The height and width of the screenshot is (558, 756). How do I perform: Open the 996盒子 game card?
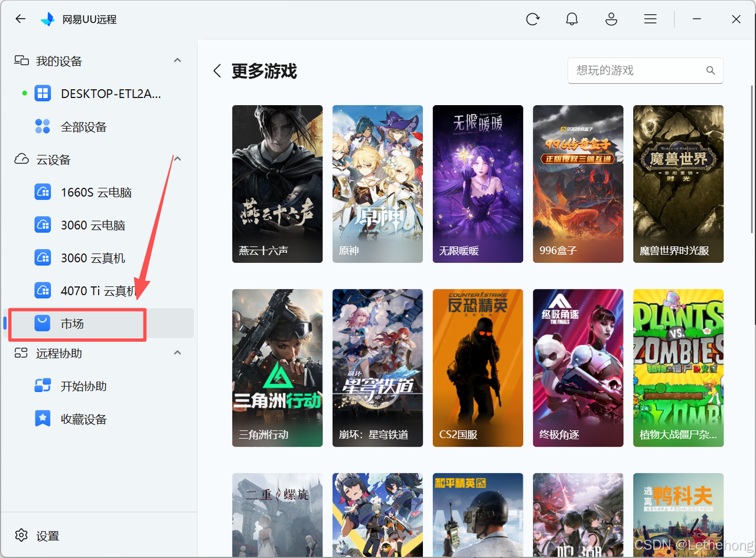pos(578,184)
